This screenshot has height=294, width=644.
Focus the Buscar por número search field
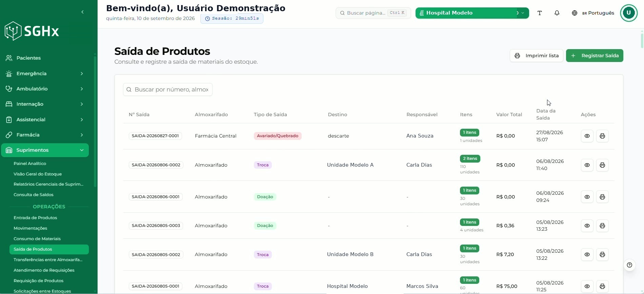coord(168,89)
